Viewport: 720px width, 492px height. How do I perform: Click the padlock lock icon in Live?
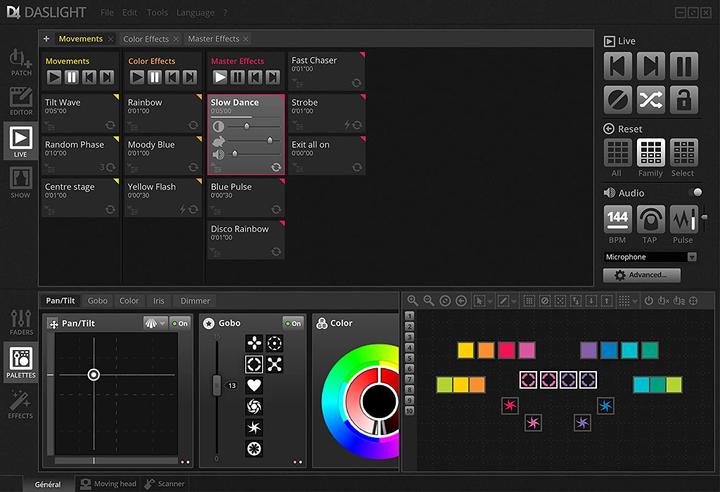click(x=683, y=99)
